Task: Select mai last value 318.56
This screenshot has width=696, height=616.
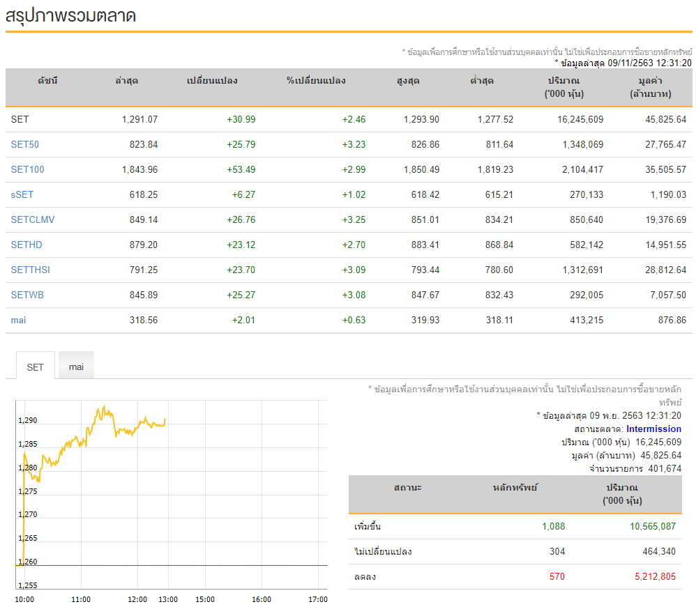Action: 144,321
